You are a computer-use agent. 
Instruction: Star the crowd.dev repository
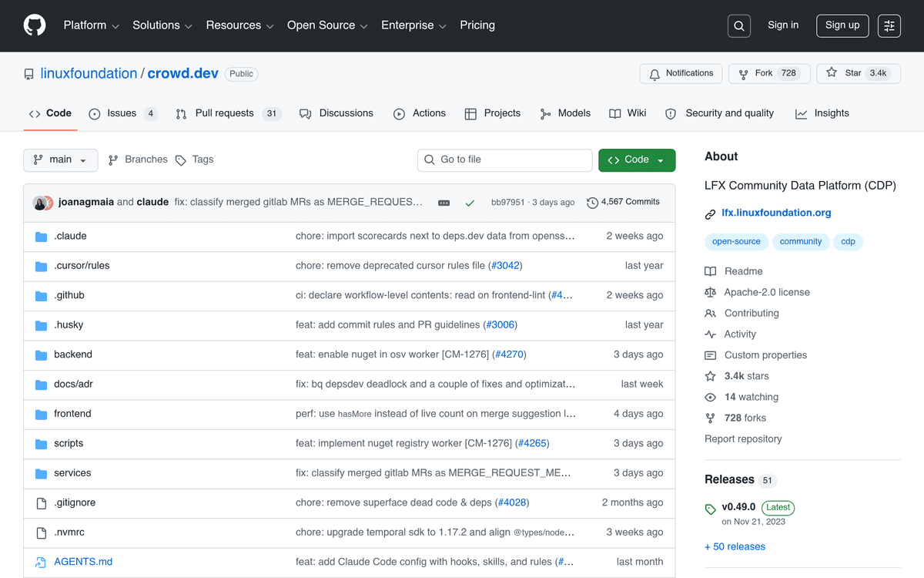pos(858,73)
